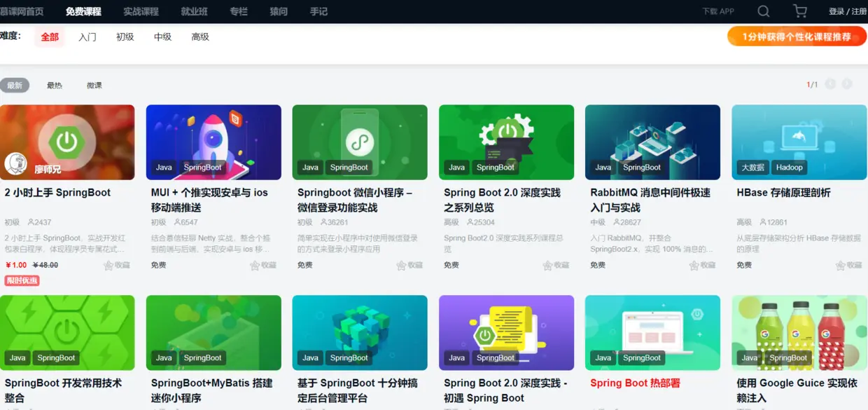Open the 2 小时上手 SpringBoot course thumbnail

click(67, 142)
